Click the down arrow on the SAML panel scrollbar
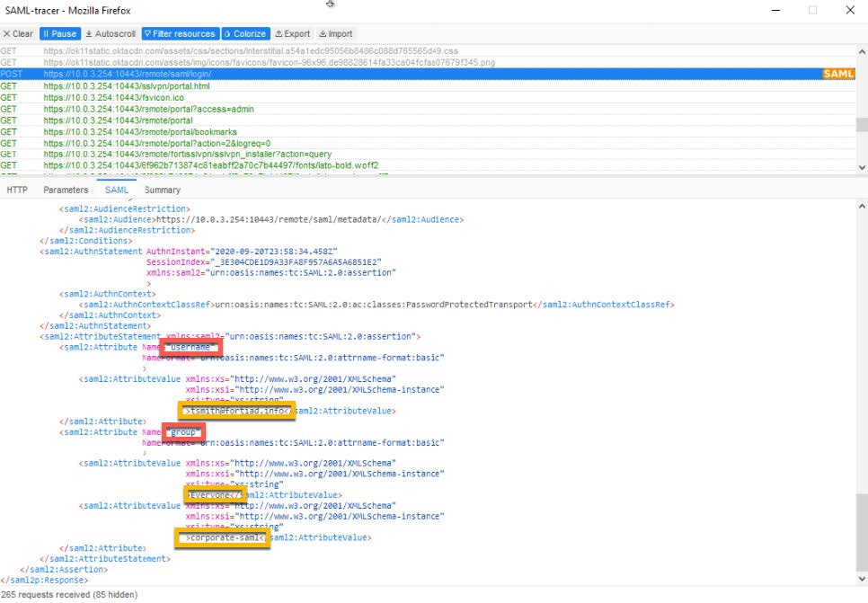 [861, 580]
